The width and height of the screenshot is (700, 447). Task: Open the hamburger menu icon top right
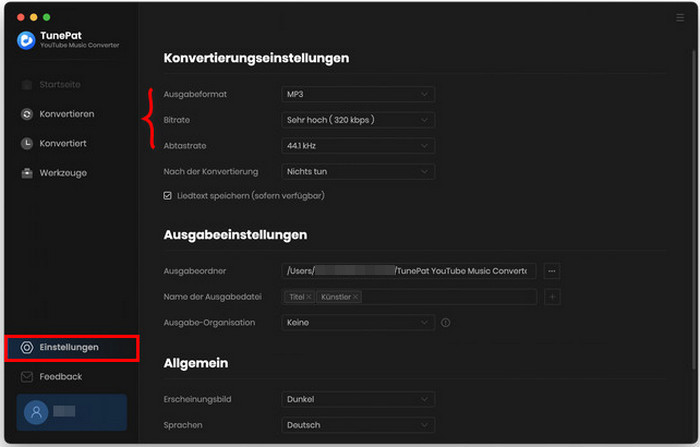(680, 17)
